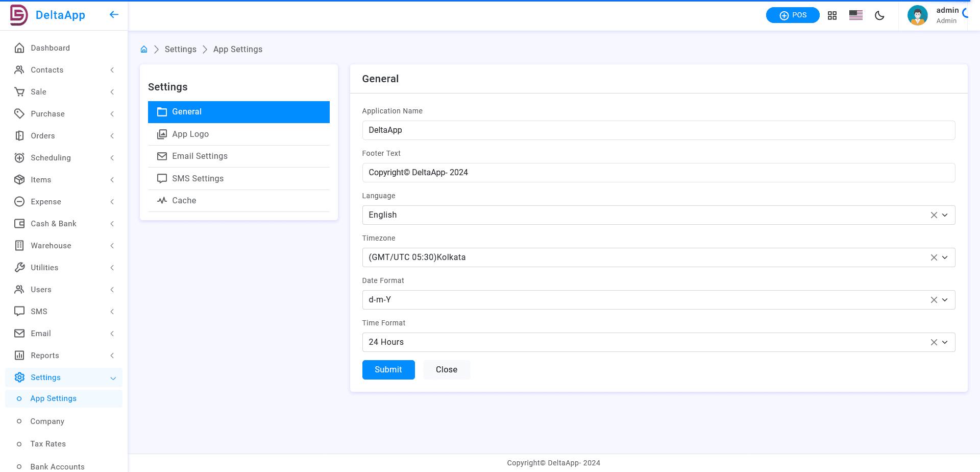The height and width of the screenshot is (472, 980).
Task: Click Cache activity pulse icon
Action: pyautogui.click(x=162, y=201)
